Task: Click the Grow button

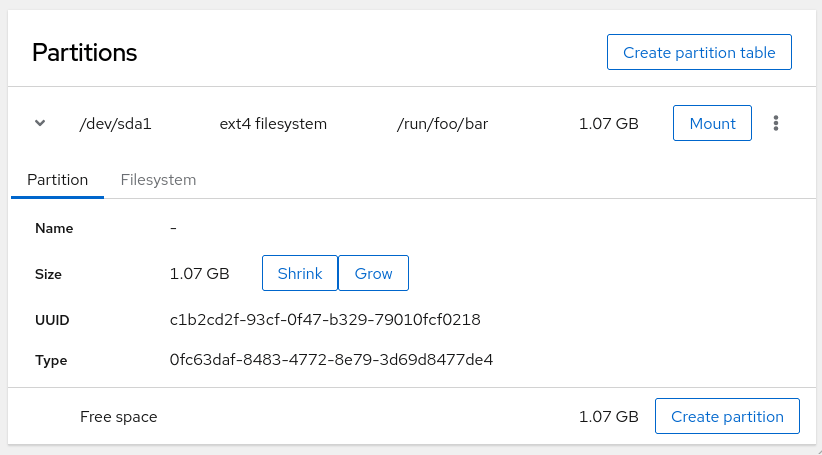Action: pyautogui.click(x=374, y=273)
